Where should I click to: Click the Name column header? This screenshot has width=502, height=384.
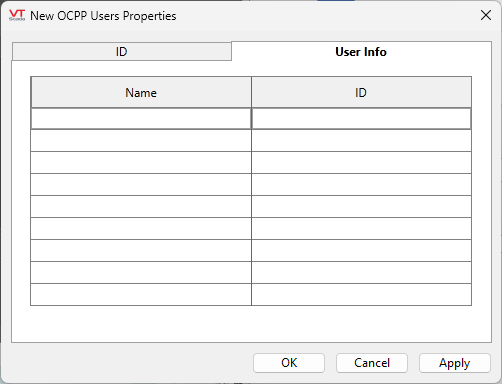pos(141,92)
